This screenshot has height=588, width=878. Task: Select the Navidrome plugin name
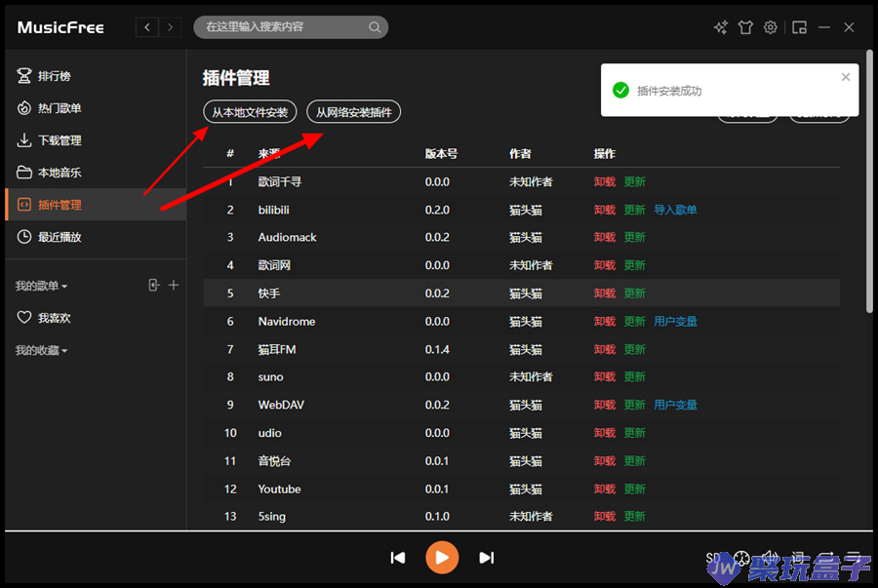pyautogui.click(x=287, y=321)
